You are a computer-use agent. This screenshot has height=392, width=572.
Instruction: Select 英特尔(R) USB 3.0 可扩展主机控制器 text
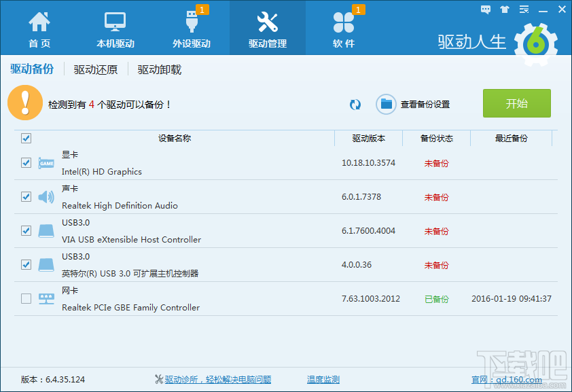(x=130, y=273)
